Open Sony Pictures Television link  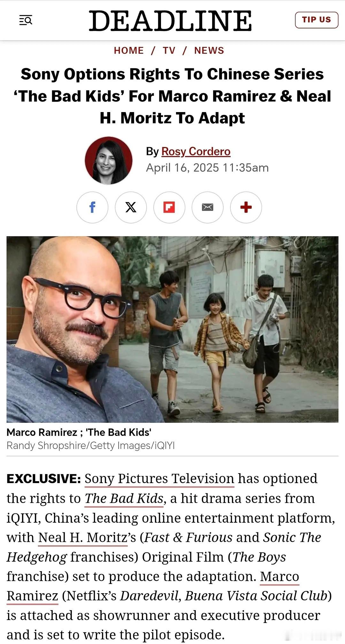159,479
